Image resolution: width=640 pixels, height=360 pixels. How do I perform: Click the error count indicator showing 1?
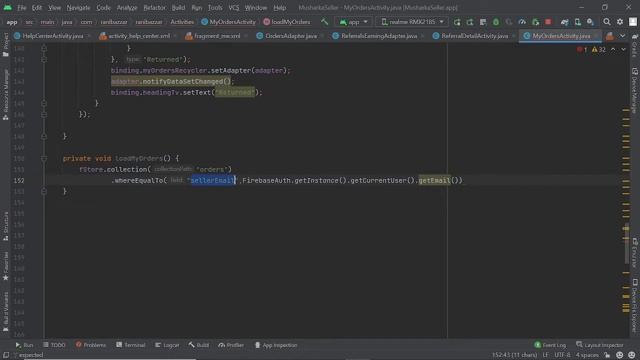tap(582, 49)
